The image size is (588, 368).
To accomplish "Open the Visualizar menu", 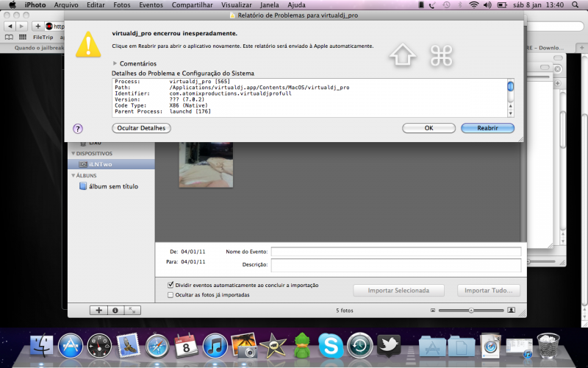I will (x=236, y=5).
